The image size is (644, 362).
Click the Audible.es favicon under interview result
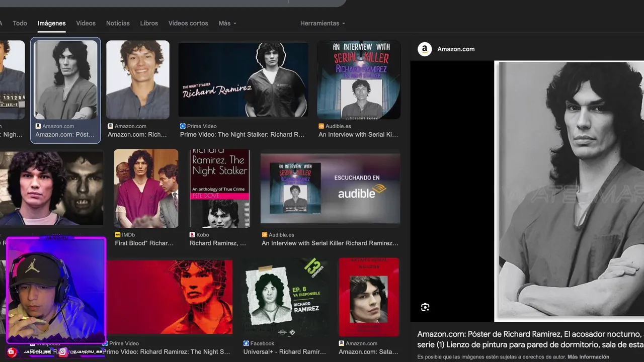(321, 126)
